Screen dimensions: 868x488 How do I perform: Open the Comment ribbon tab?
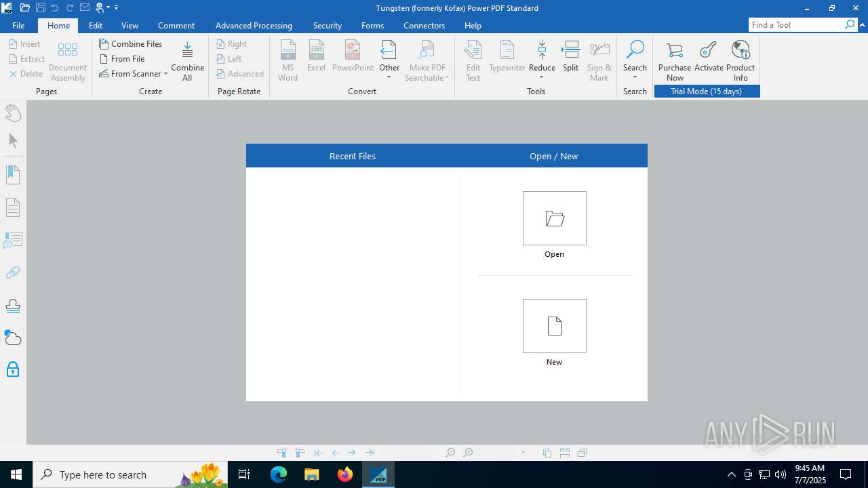[176, 25]
